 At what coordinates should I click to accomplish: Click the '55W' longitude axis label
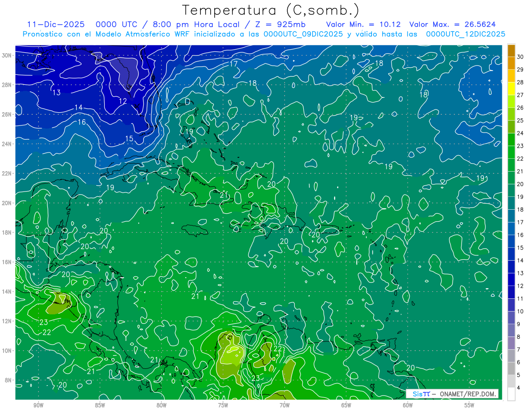tap(469, 405)
